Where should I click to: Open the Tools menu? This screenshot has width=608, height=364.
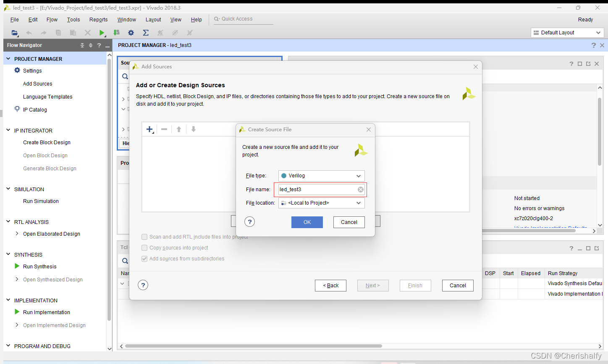73,20
